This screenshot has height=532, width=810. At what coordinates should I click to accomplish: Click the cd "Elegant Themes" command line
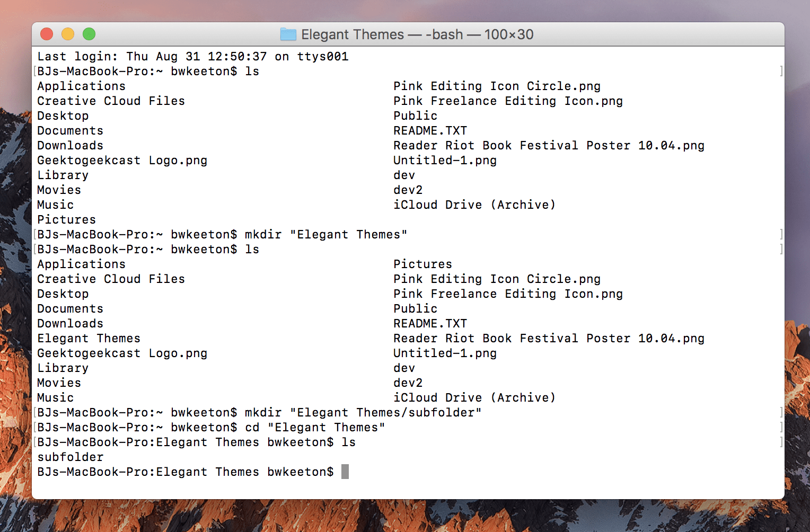click(x=315, y=427)
